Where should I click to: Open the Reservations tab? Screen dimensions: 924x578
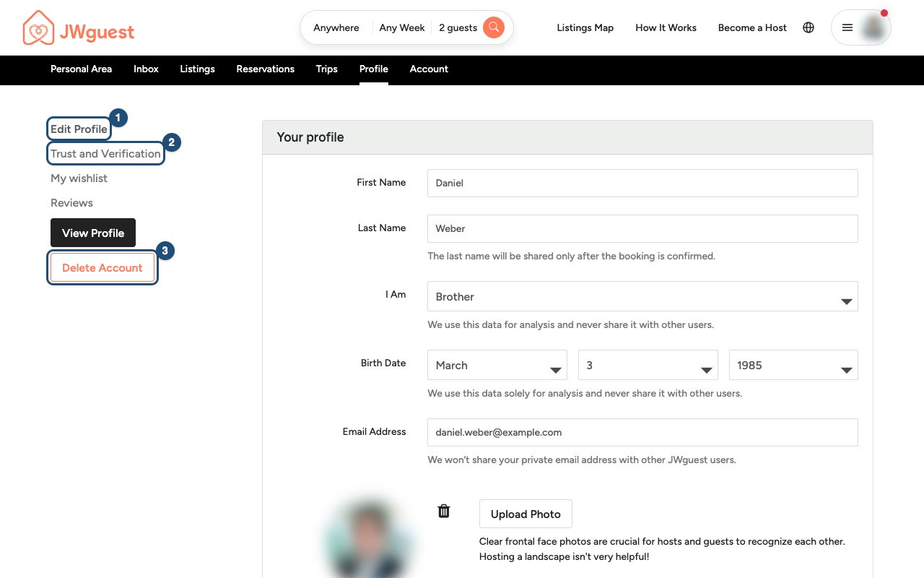[265, 69]
